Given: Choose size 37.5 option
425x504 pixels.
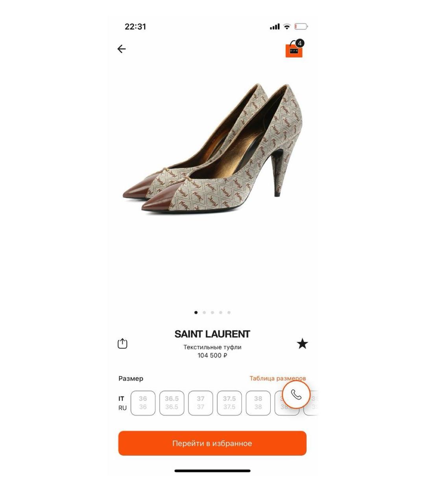Looking at the screenshot, I should pos(229,403).
